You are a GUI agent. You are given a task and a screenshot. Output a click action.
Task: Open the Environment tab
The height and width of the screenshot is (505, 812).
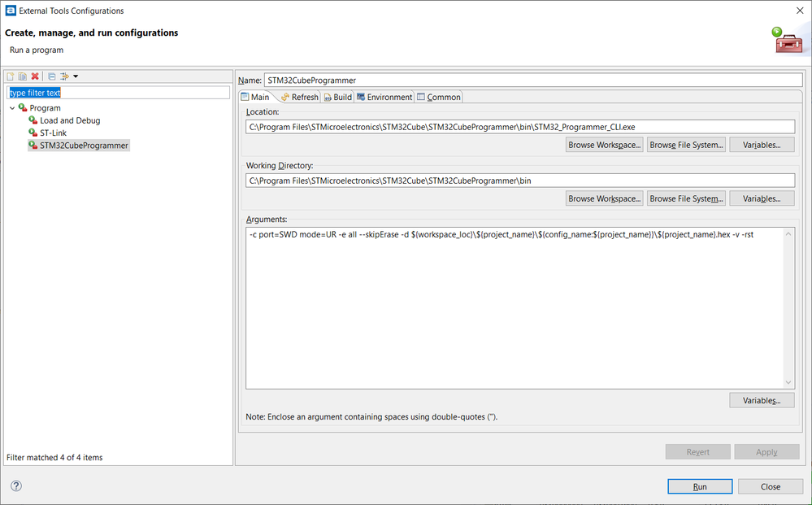(384, 97)
